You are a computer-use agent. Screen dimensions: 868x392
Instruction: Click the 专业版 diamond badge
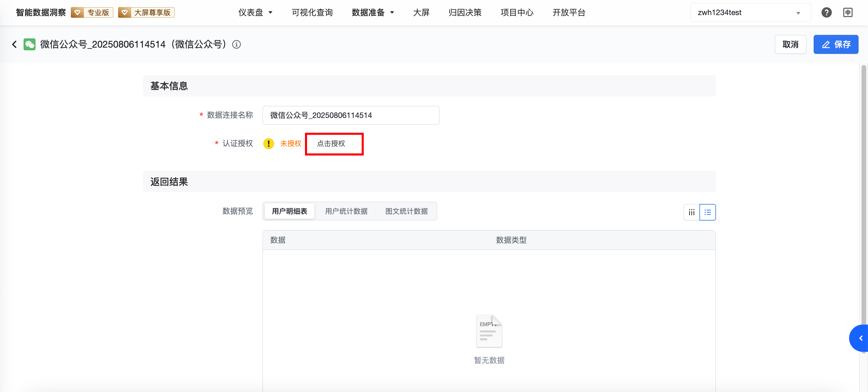(x=92, y=12)
